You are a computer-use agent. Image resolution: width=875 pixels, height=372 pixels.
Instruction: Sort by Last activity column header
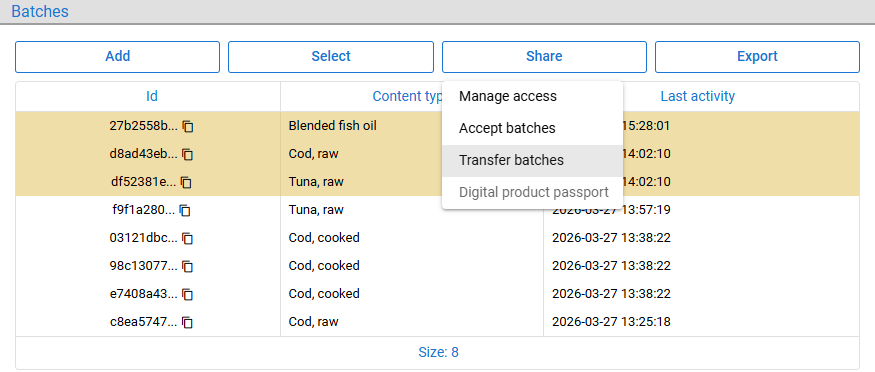pos(698,96)
